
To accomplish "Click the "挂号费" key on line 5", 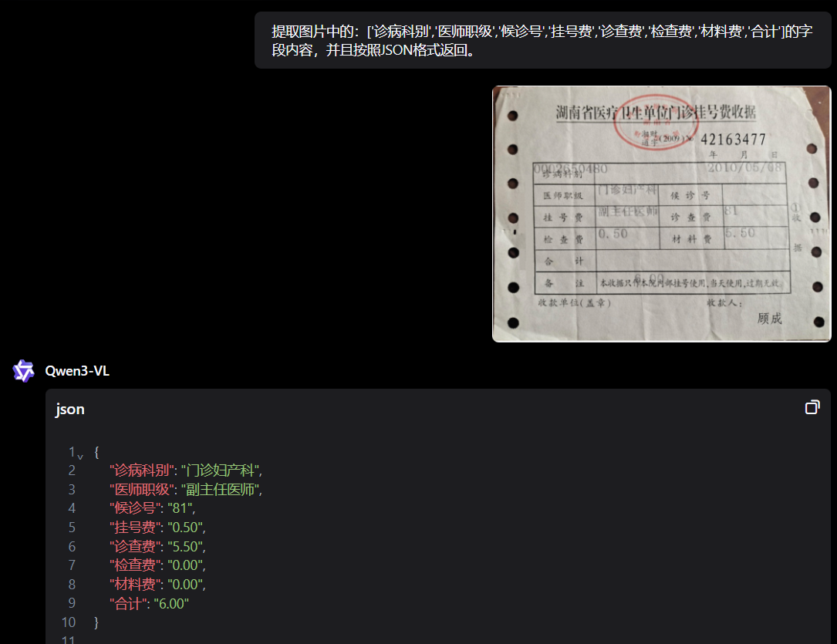I will pyautogui.click(x=134, y=527).
